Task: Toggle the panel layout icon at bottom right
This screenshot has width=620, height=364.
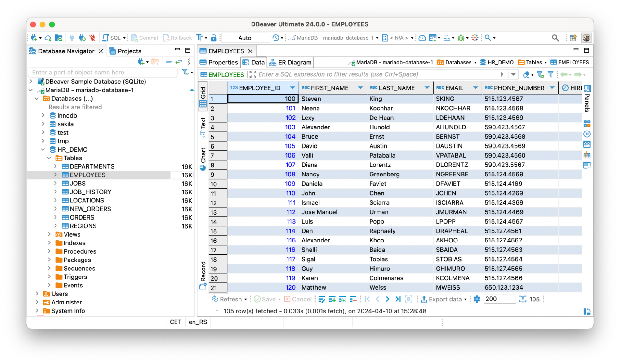Action: [587, 311]
